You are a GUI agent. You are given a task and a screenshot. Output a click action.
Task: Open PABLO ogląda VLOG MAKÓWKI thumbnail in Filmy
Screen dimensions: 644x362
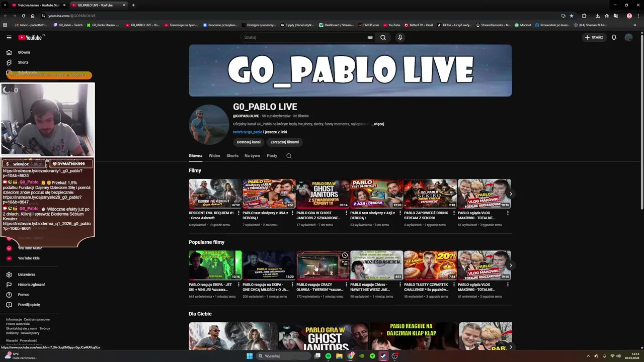coord(484,194)
